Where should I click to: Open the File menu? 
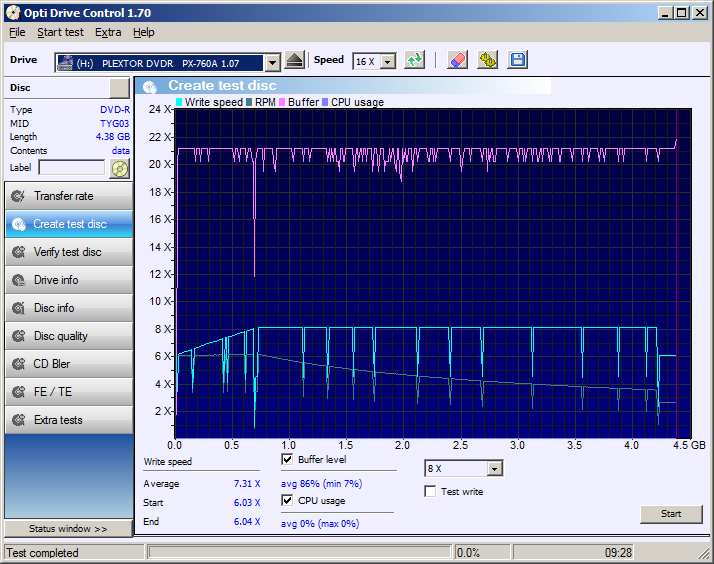click(17, 32)
